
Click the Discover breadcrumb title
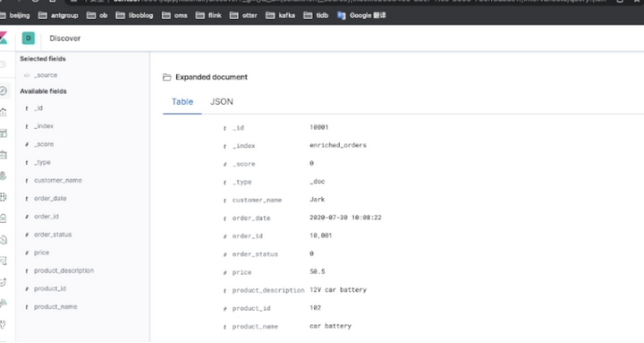tap(65, 39)
